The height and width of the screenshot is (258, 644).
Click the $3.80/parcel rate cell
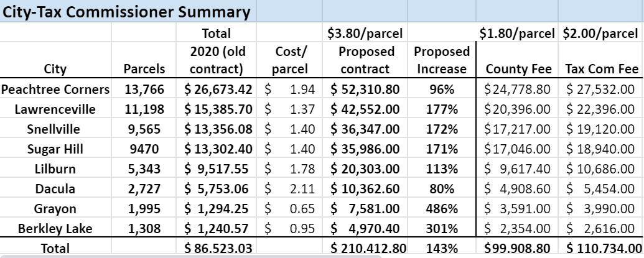tap(364, 33)
